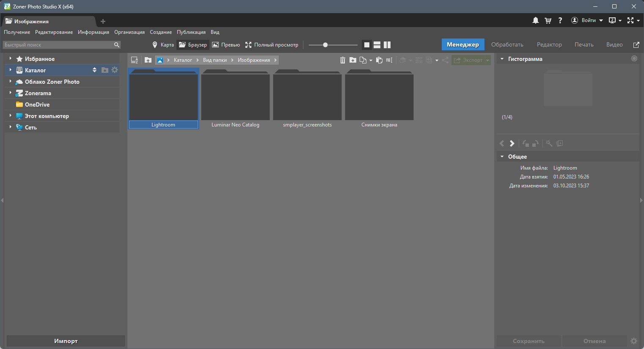Open the Экспорт dropdown arrow
Image resolution: width=644 pixels, height=349 pixels.
coord(487,60)
